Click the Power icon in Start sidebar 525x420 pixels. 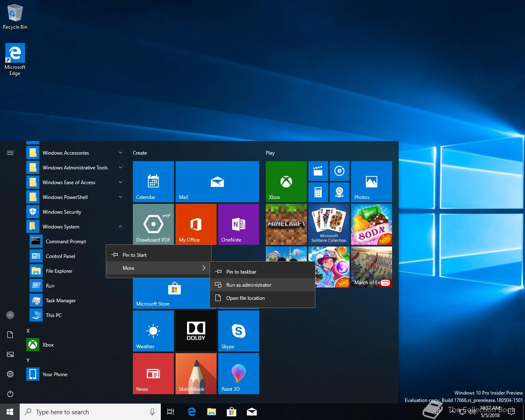coord(10,394)
